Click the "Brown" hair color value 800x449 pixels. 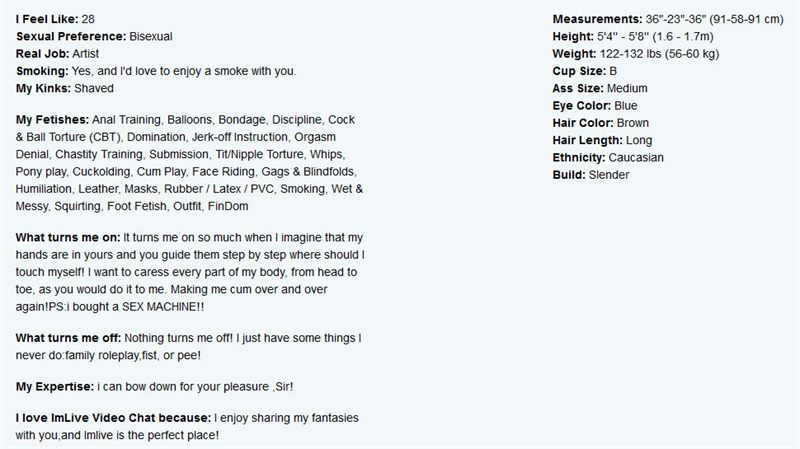tap(633, 123)
